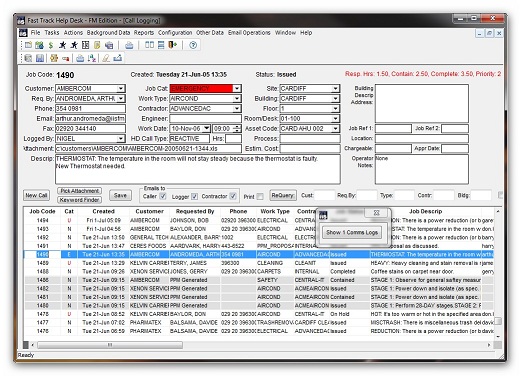Toggle the Contractor email checkbox

pos(233,196)
